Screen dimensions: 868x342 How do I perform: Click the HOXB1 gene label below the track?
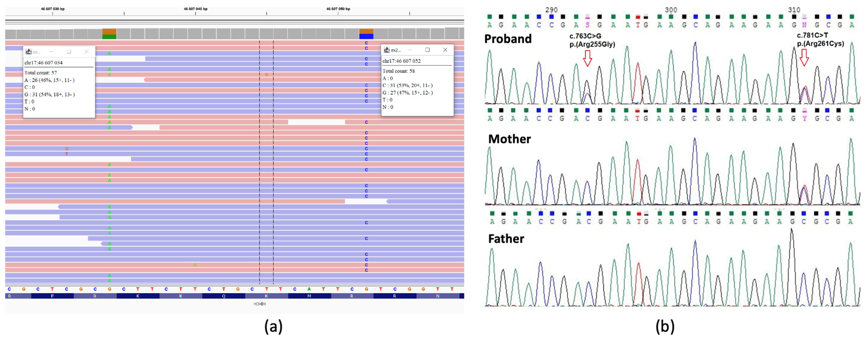pos(259,304)
